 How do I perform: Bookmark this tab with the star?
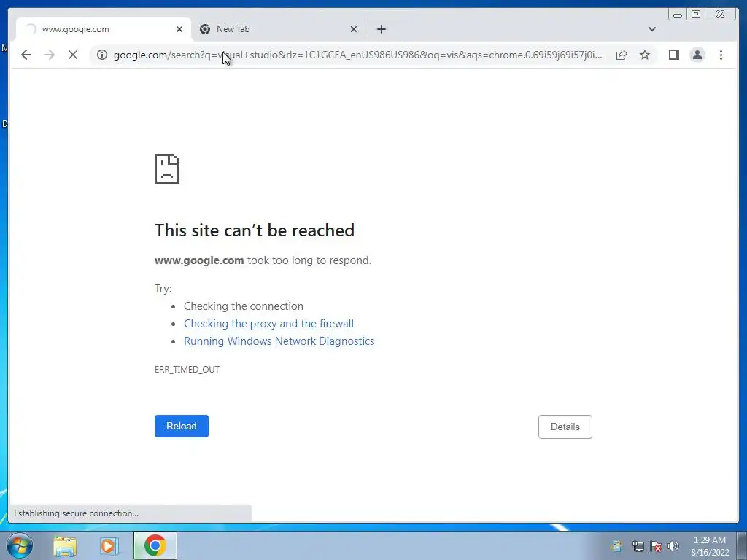coord(645,55)
